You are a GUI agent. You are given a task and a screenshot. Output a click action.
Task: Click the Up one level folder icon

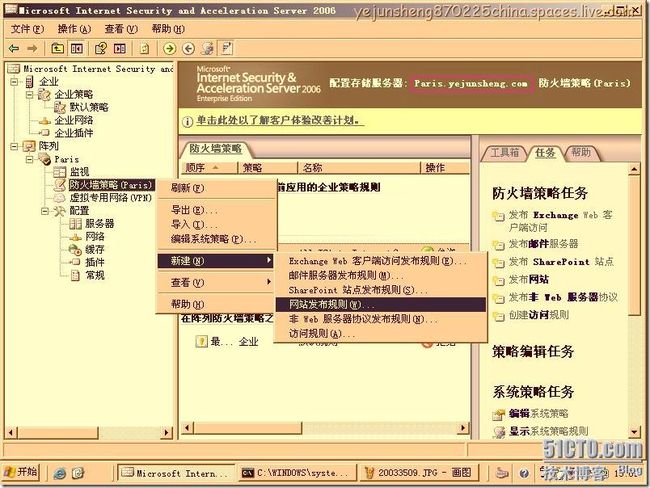(x=57, y=49)
